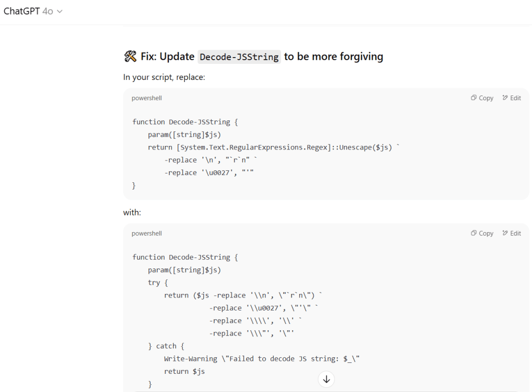Copy the second PowerShell code block
This screenshot has height=392, width=532.
click(482, 234)
